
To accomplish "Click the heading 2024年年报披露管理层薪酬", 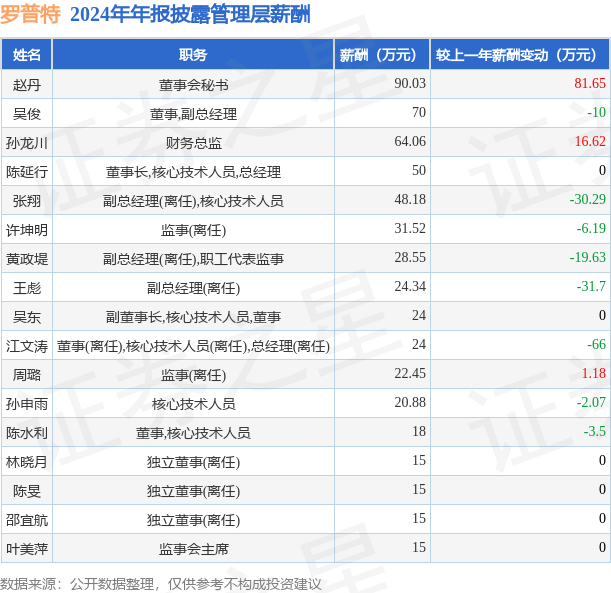I will click(x=190, y=14).
